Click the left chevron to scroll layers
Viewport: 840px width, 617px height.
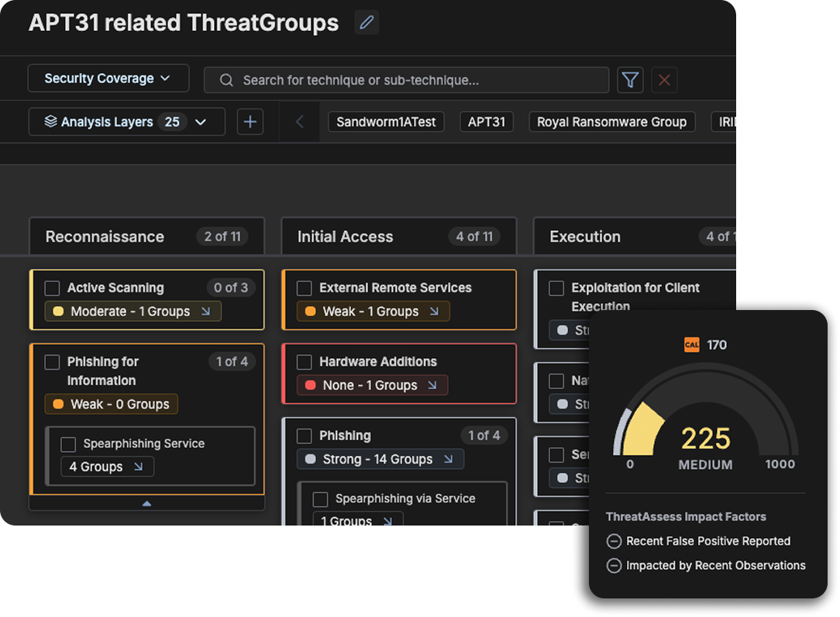click(x=300, y=122)
